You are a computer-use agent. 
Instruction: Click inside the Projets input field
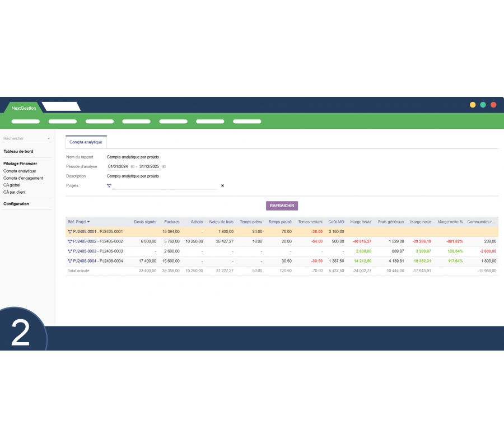click(164, 185)
